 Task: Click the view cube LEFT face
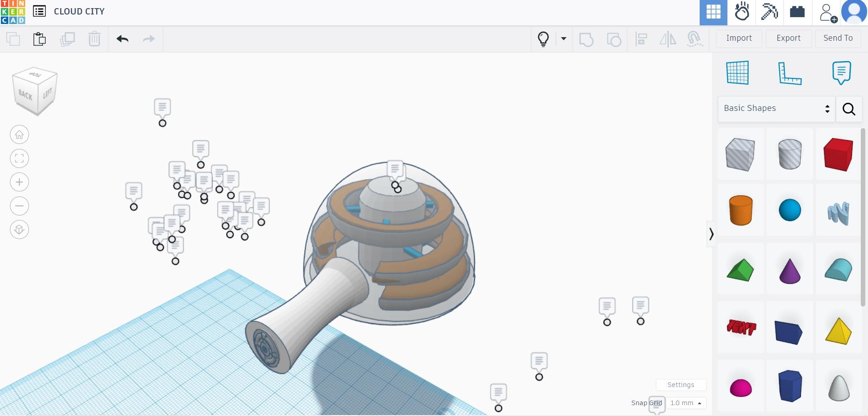tap(47, 94)
